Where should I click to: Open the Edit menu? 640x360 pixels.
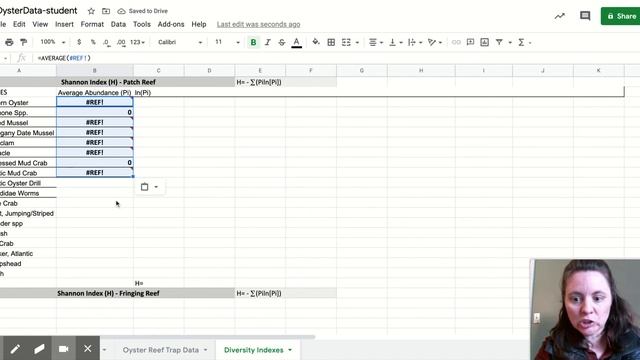19,24
